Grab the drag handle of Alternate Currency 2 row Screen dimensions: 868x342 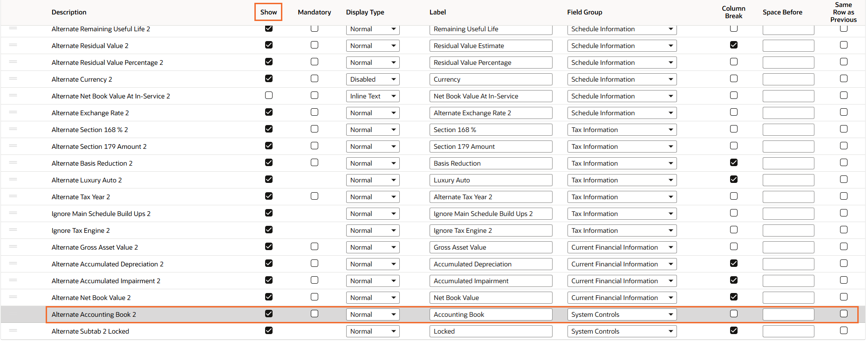(13, 79)
